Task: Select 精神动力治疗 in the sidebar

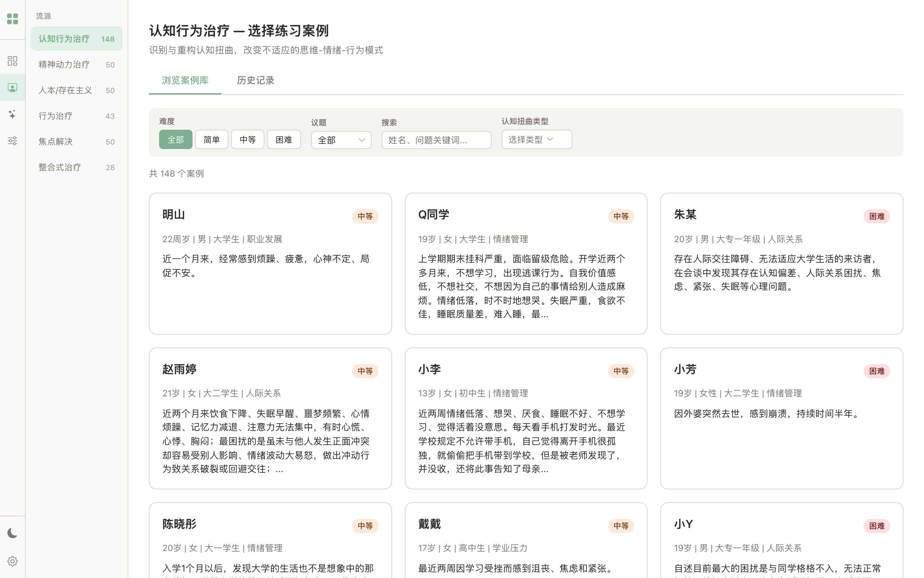Action: (x=77, y=65)
